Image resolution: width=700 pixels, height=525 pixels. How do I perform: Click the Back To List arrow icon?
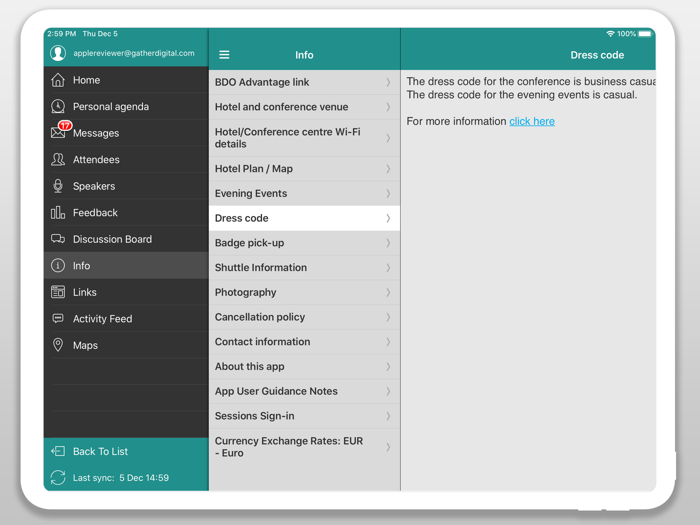click(58, 451)
